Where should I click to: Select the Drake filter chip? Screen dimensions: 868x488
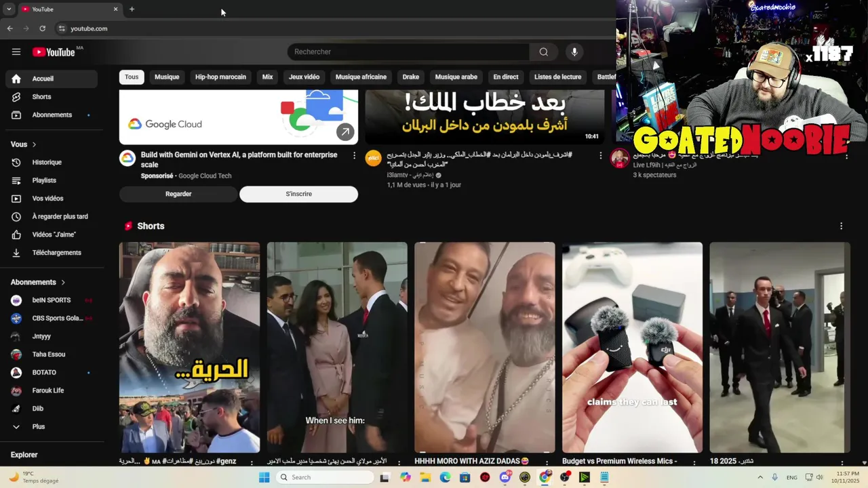411,77
